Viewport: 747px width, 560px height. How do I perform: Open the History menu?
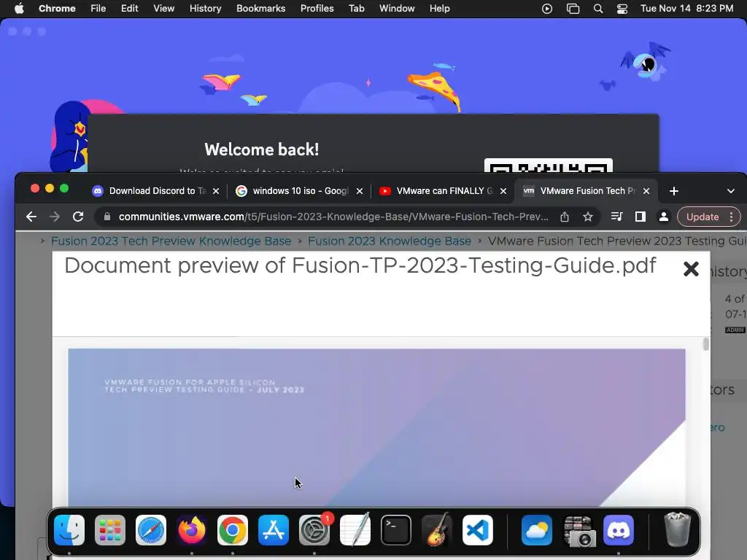click(x=205, y=9)
